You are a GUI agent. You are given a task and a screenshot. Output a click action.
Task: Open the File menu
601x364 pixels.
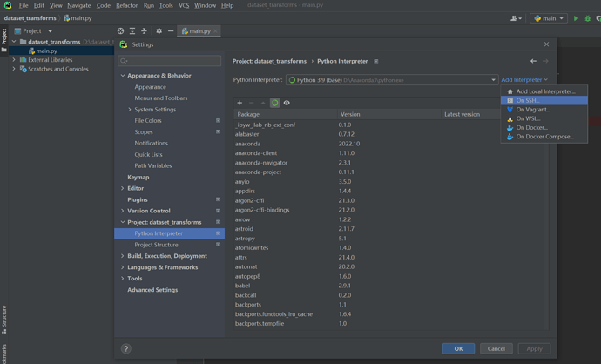pyautogui.click(x=24, y=5)
